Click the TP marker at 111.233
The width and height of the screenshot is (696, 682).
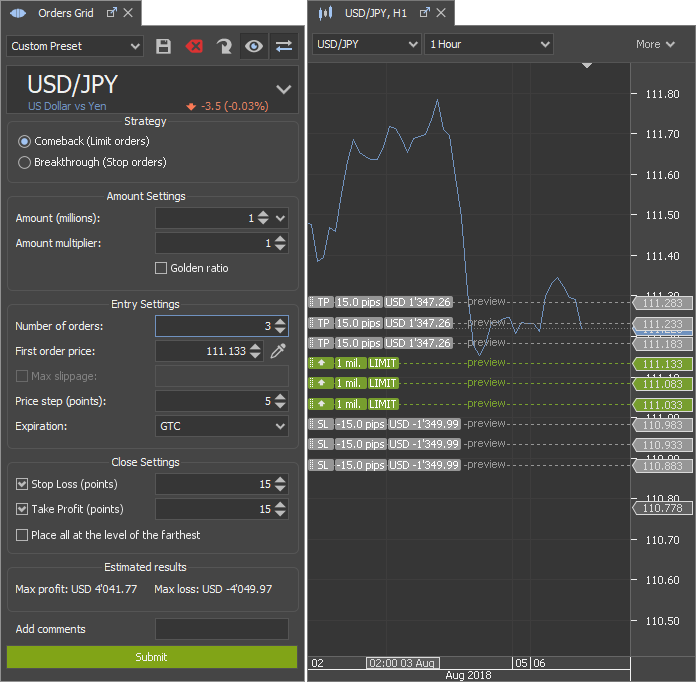click(323, 323)
